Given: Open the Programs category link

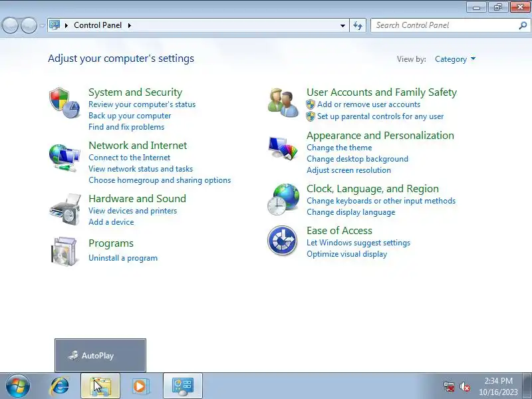Looking at the screenshot, I should point(111,243).
